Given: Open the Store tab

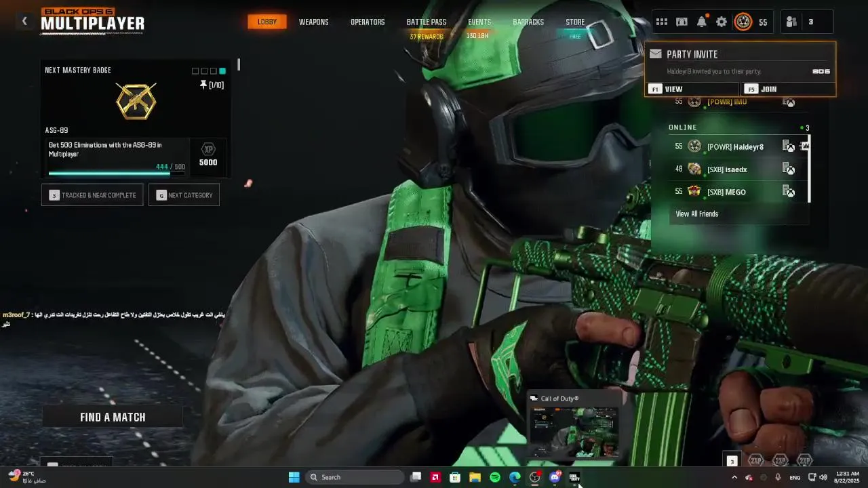Looking at the screenshot, I should [x=575, y=22].
